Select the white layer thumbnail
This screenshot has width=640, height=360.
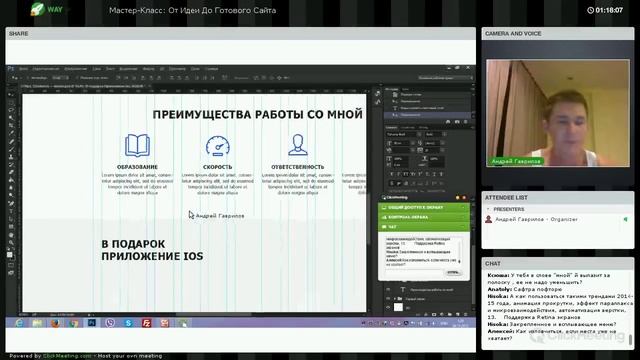pyautogui.click(x=398, y=307)
